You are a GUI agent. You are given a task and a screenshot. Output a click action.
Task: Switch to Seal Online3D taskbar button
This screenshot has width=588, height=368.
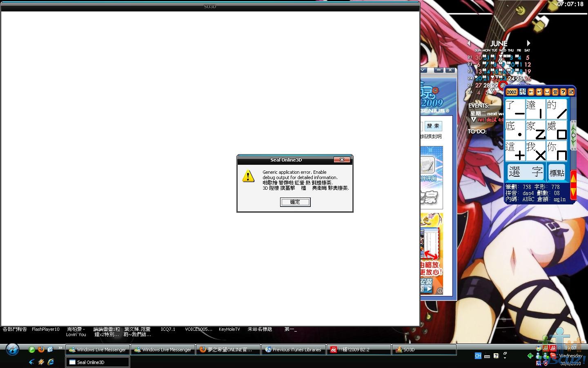[x=98, y=362]
